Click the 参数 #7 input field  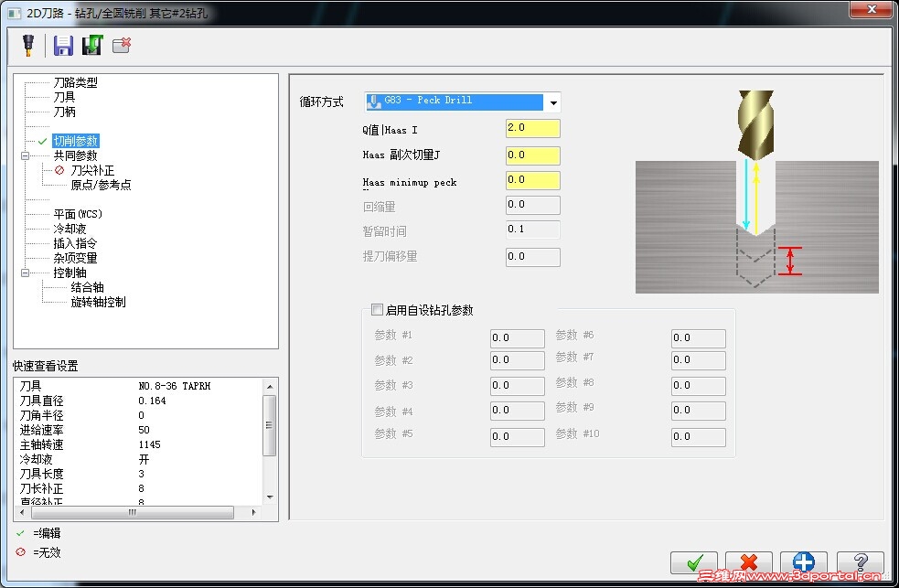tap(699, 360)
